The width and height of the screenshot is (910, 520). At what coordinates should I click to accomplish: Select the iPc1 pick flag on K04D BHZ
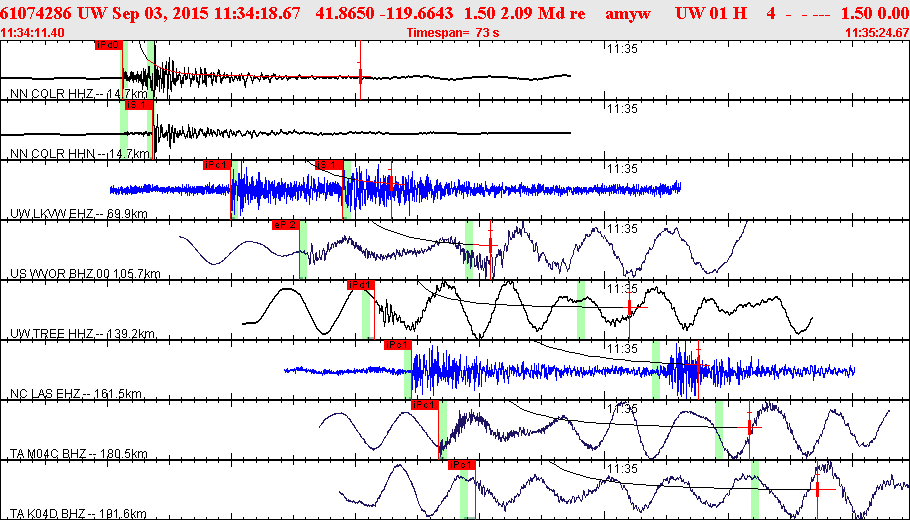pos(462,465)
